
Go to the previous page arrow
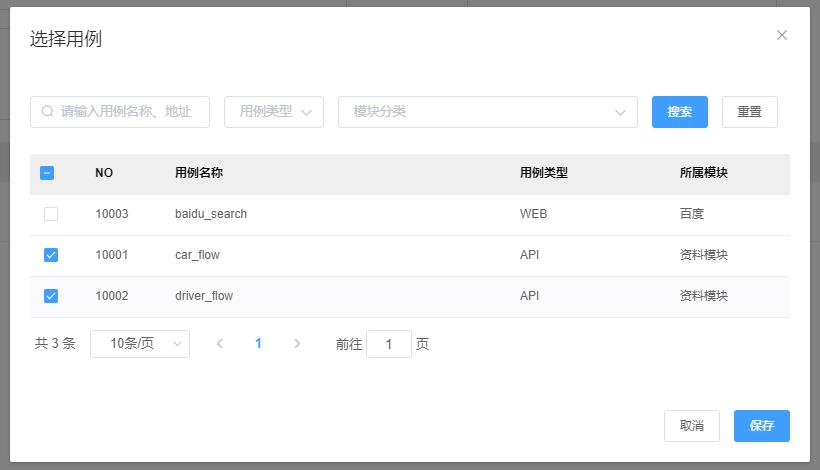[x=220, y=343]
